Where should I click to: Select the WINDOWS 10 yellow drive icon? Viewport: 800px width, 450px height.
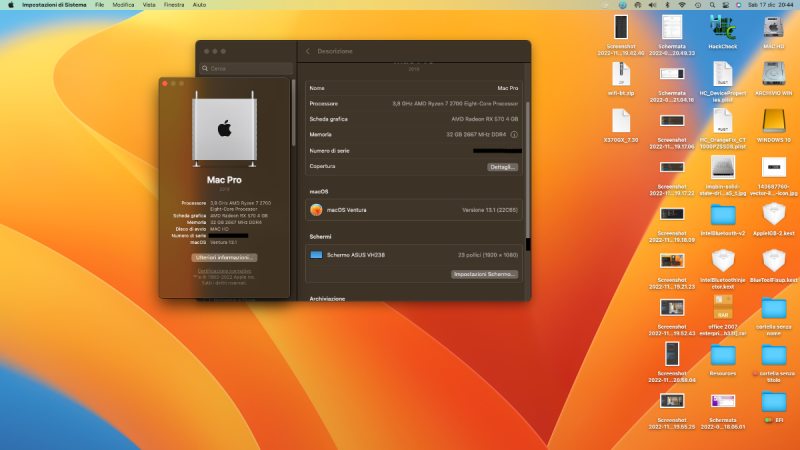tap(773, 121)
